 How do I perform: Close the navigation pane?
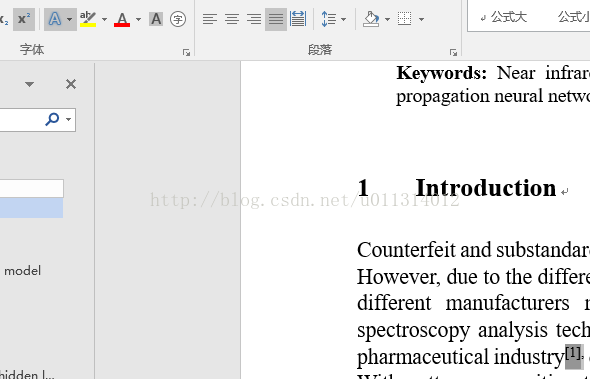coord(71,84)
